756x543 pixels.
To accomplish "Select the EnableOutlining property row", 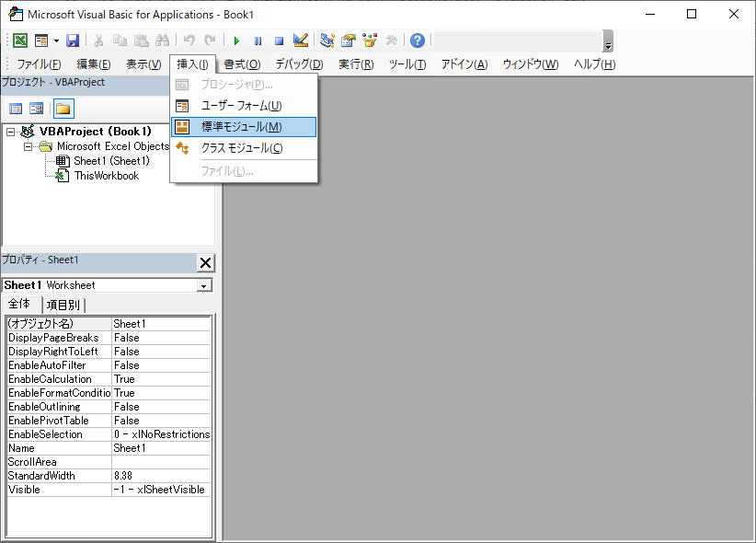I will coord(109,407).
